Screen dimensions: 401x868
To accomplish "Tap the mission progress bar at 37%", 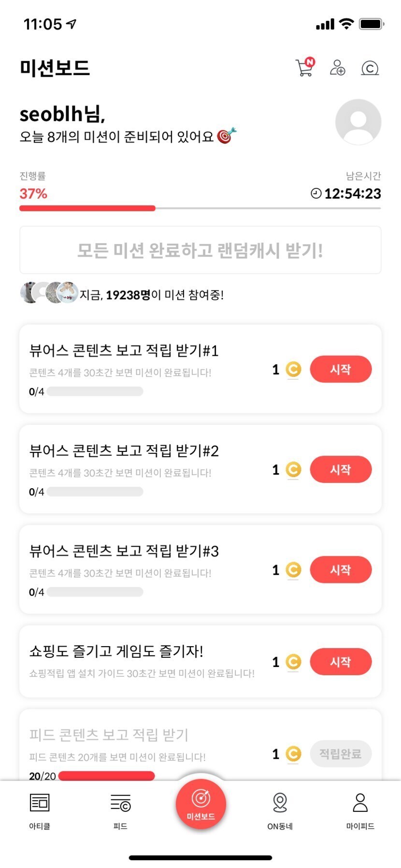I will click(x=200, y=208).
